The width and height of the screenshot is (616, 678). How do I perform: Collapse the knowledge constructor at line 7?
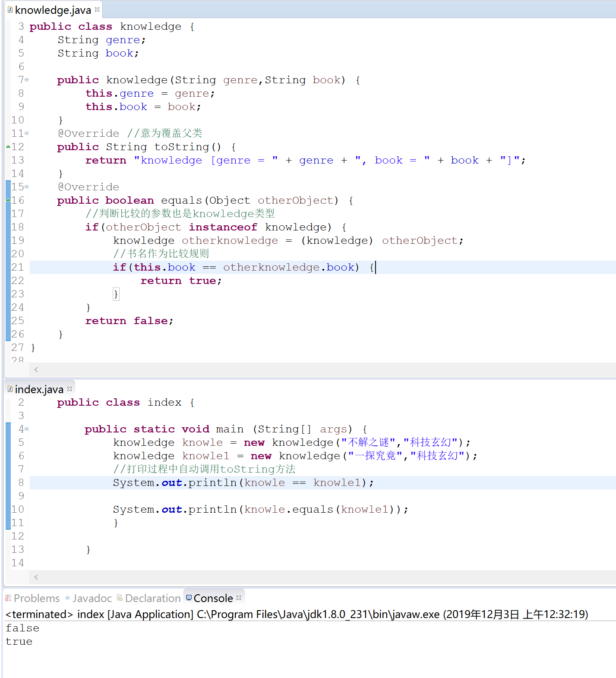pos(27,80)
